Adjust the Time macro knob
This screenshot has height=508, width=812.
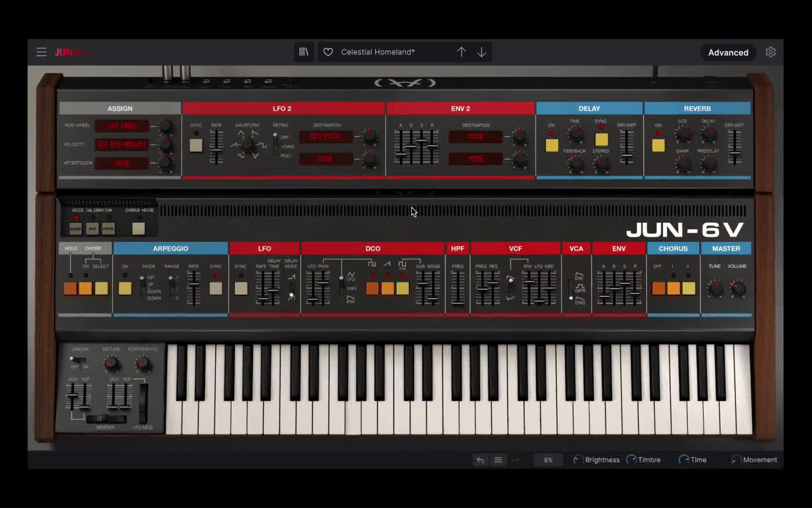684,460
